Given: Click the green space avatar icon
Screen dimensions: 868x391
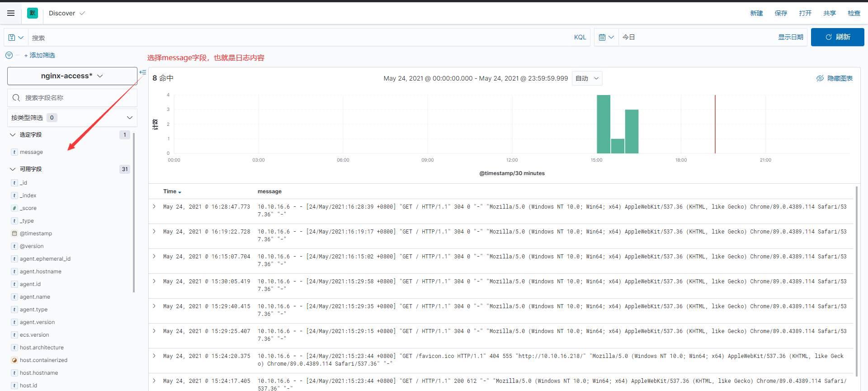Looking at the screenshot, I should pyautogui.click(x=33, y=13).
